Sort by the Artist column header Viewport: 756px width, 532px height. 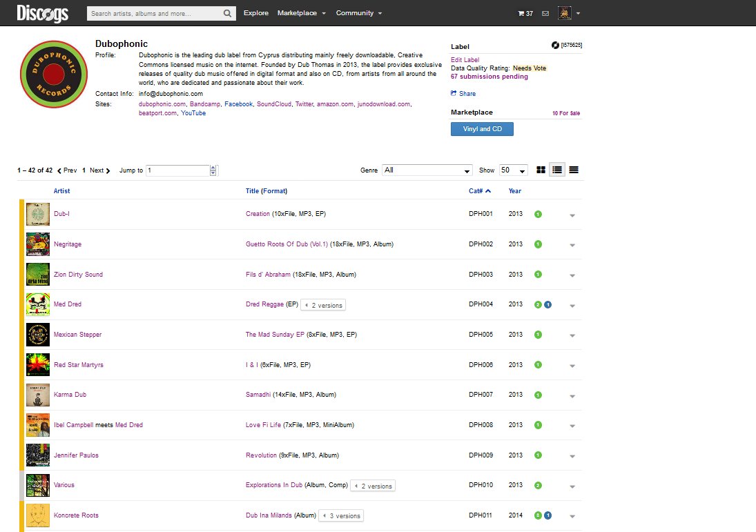[61, 191]
